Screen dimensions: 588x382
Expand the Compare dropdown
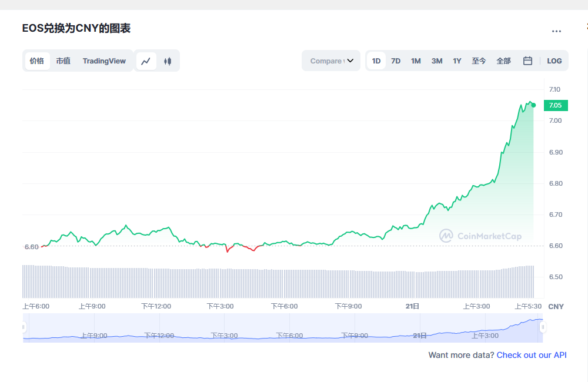(x=331, y=61)
